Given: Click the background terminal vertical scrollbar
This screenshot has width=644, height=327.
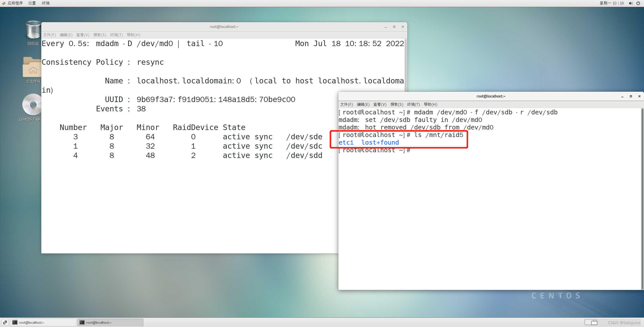Looking at the screenshot, I should coord(406,65).
